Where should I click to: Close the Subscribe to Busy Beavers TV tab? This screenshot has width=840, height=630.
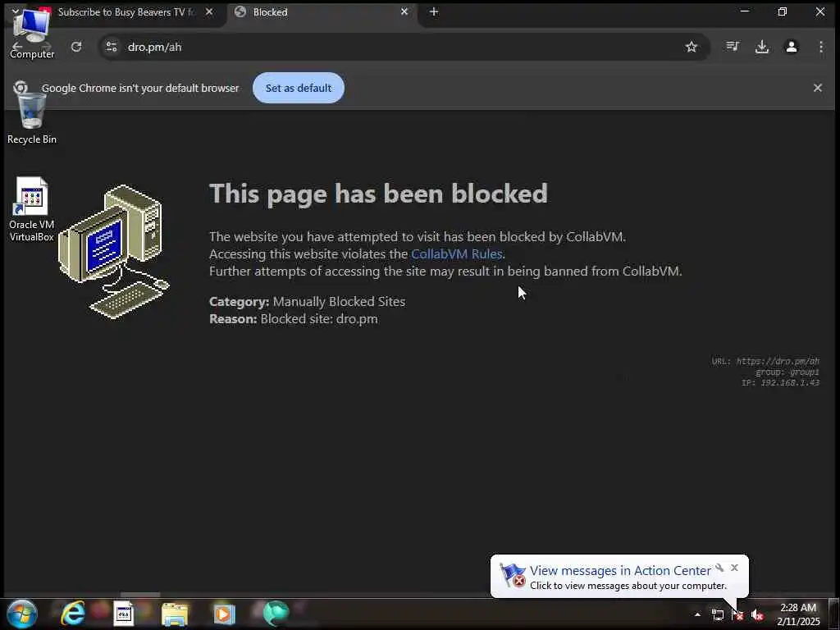pos(209,11)
